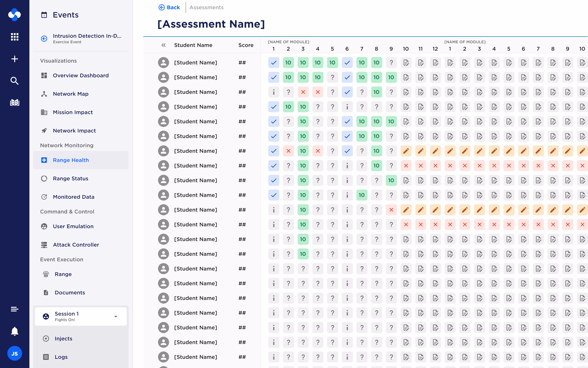
Task: Open Mission Impact
Action: click(81, 112)
